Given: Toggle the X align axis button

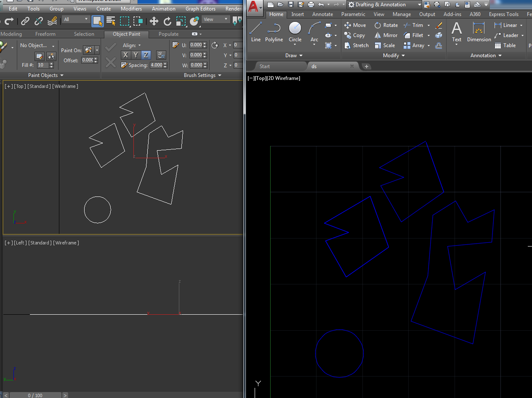Looking at the screenshot, I should (125, 55).
